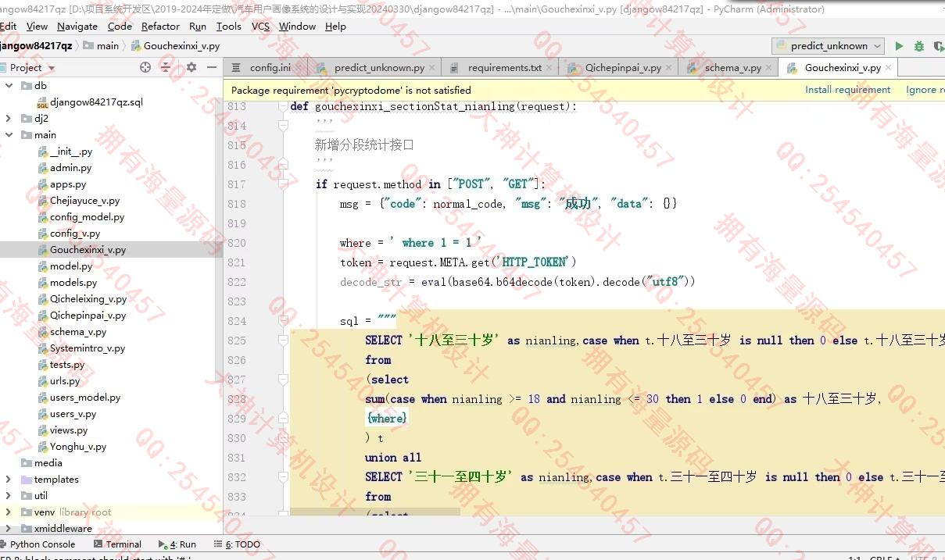Collapse the db folder

point(8,86)
